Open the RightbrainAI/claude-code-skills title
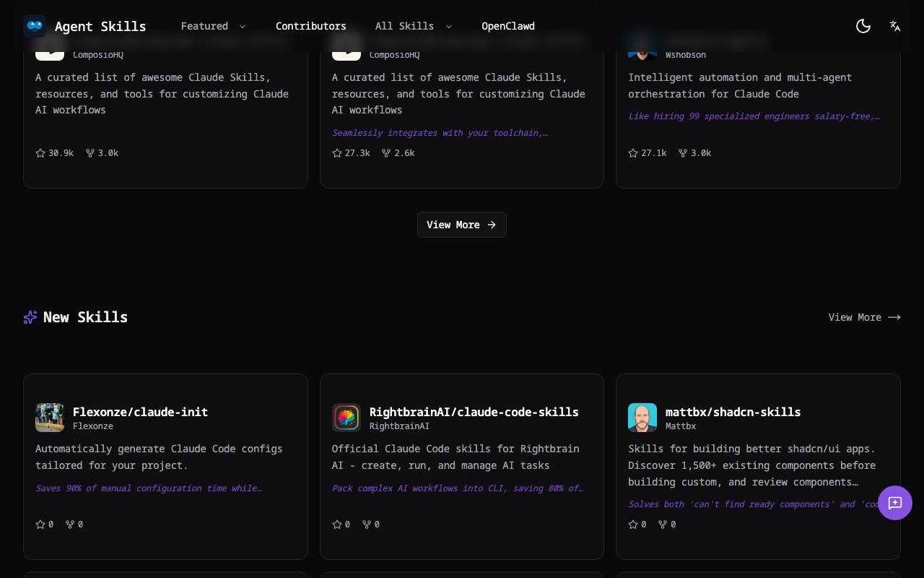The height and width of the screenshot is (578, 924). [474, 412]
